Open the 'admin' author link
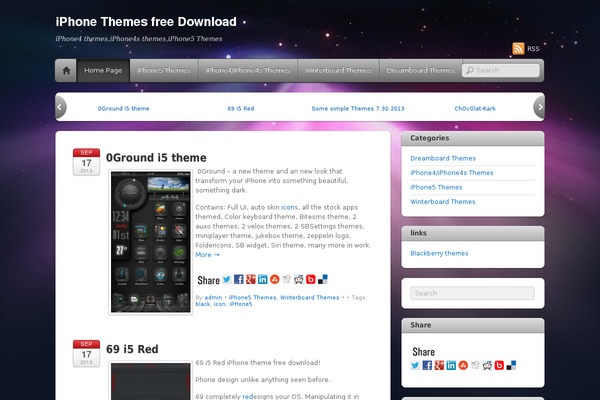Viewport: 600px width, 400px height. coord(213,297)
